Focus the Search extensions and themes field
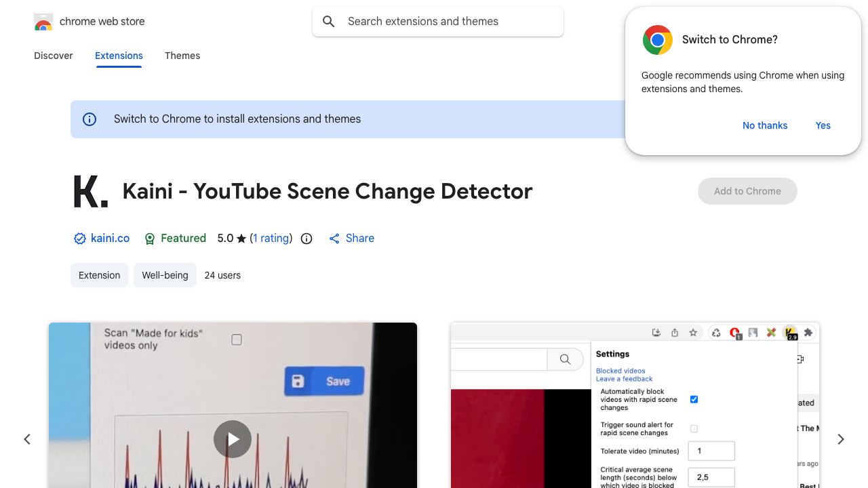This screenshot has width=868, height=488. pyautogui.click(x=438, y=22)
